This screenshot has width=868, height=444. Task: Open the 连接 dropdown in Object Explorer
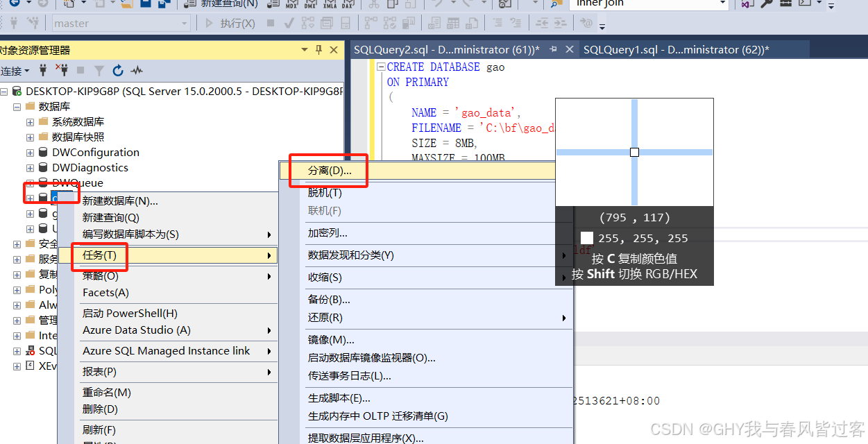[15, 71]
